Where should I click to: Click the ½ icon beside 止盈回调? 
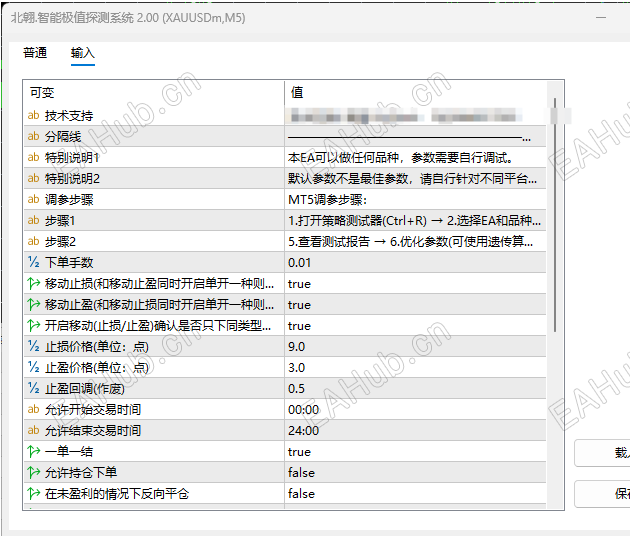[x=33, y=388]
